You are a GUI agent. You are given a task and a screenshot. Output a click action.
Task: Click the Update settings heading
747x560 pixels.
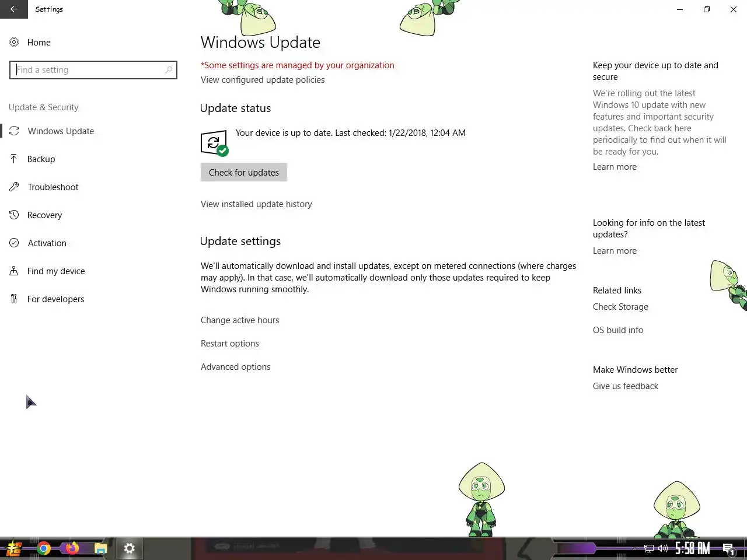tap(240, 242)
